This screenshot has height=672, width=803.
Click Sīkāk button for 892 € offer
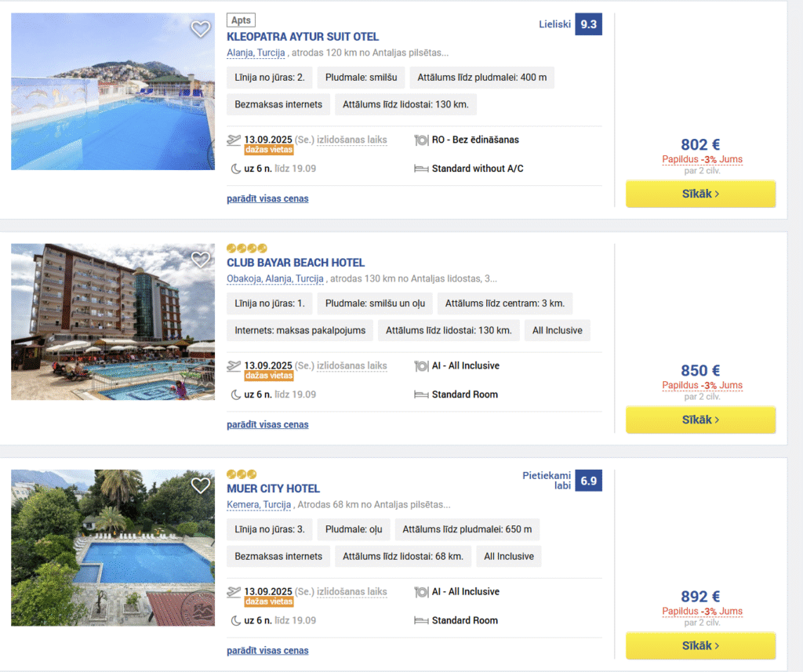pos(700,645)
